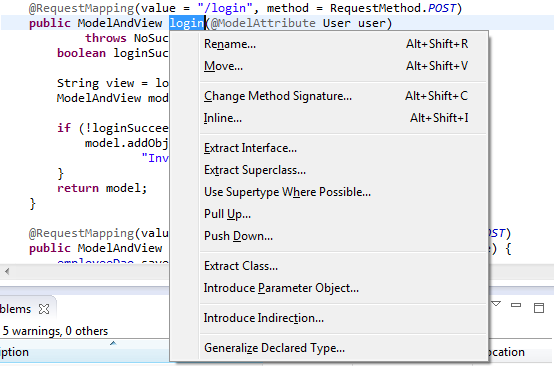Select Pull Up... refactoring
554x366 pixels.
343,214
